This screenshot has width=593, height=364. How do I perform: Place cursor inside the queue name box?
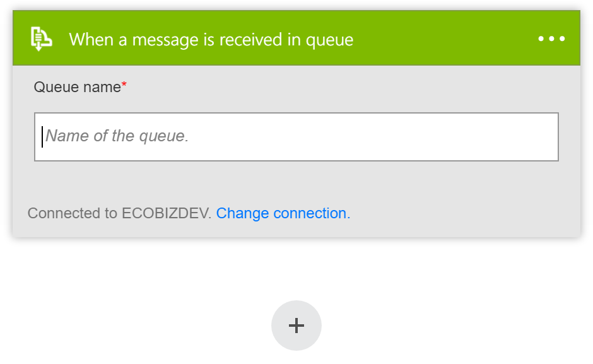click(x=296, y=137)
